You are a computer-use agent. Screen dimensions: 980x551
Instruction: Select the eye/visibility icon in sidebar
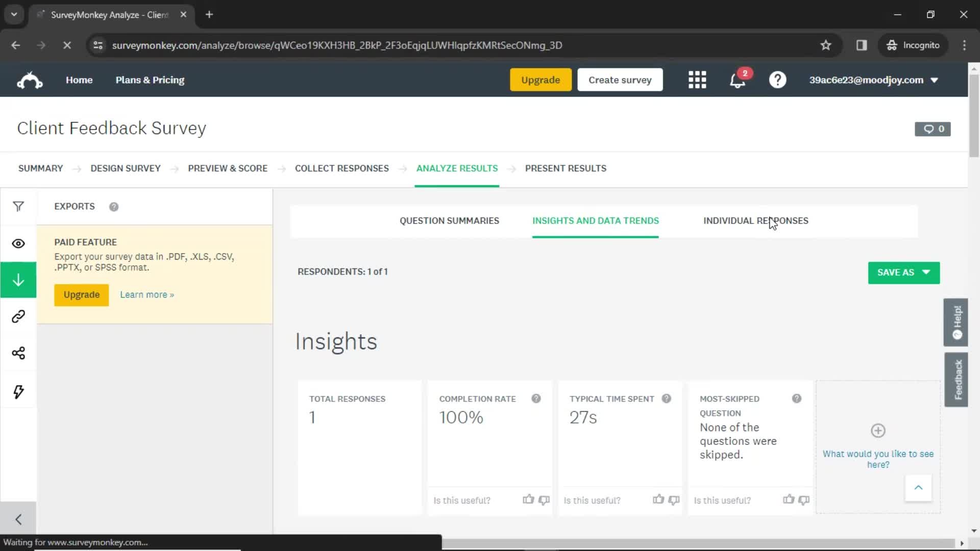(18, 243)
